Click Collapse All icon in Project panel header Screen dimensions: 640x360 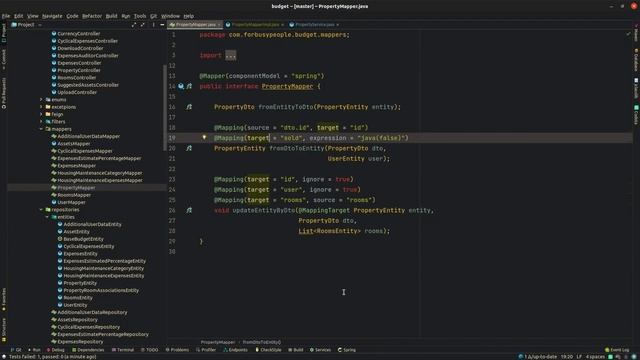142,25
